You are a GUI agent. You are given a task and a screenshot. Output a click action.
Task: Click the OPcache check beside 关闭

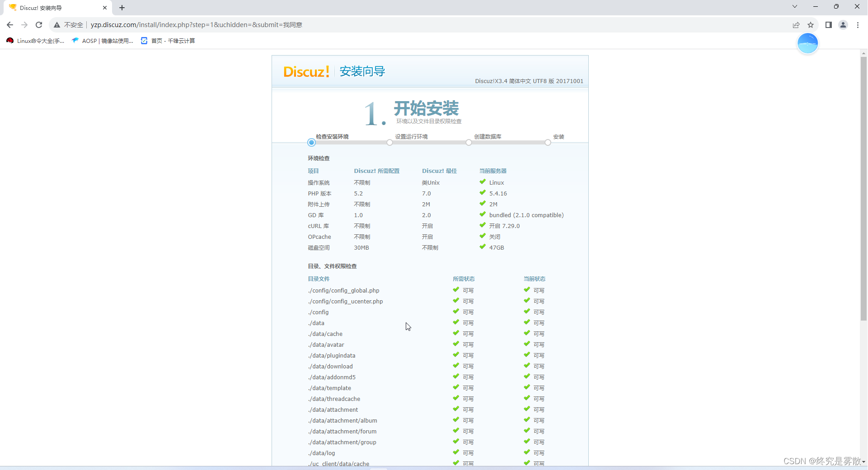[x=483, y=236]
